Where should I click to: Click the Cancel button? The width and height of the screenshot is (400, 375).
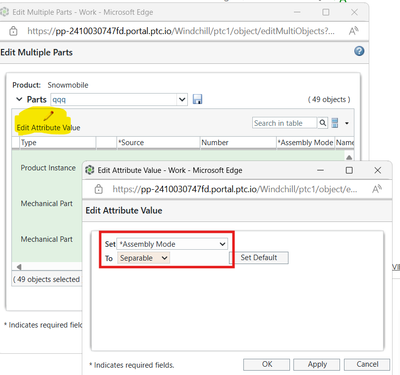(367, 364)
